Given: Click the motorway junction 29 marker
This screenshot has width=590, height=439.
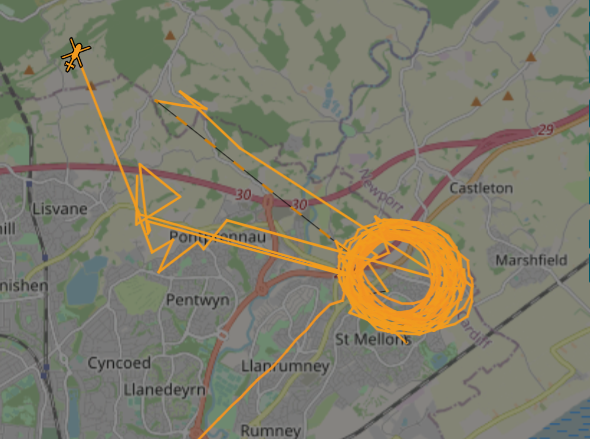Looking at the screenshot, I should (545, 130).
